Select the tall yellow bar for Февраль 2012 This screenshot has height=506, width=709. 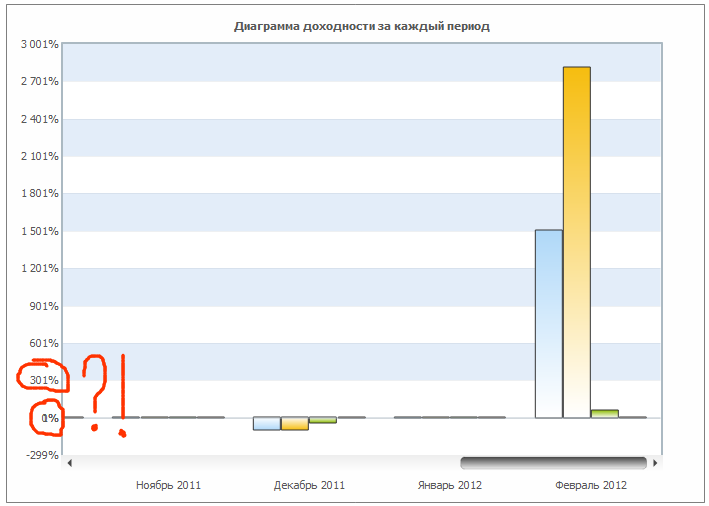pos(577,240)
